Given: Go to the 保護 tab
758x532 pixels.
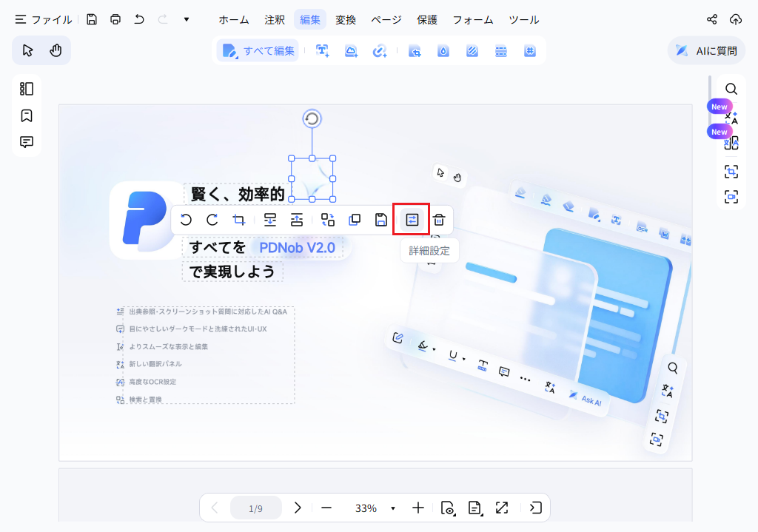Looking at the screenshot, I should 427,20.
